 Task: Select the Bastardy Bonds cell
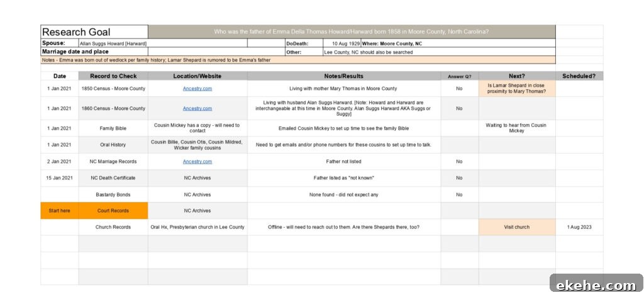[x=113, y=194]
